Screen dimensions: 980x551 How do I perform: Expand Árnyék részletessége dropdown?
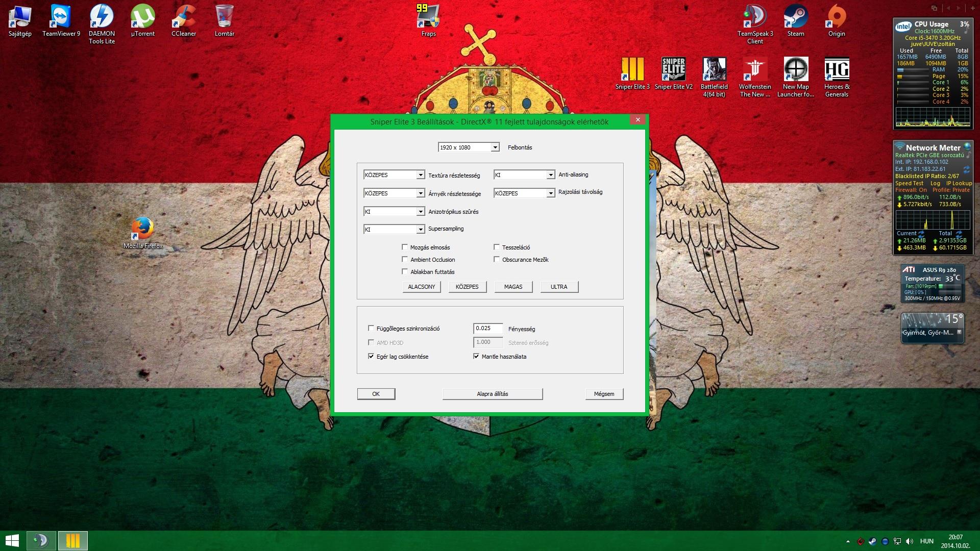394,193
